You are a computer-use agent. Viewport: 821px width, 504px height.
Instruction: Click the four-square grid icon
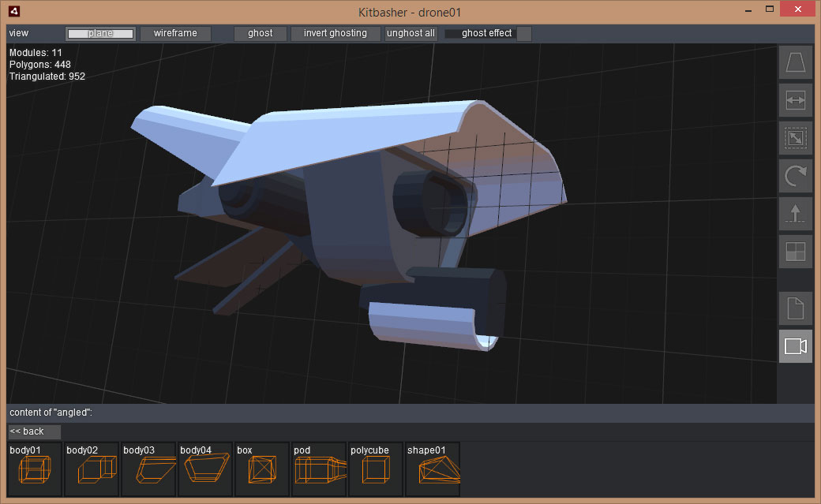(x=795, y=252)
